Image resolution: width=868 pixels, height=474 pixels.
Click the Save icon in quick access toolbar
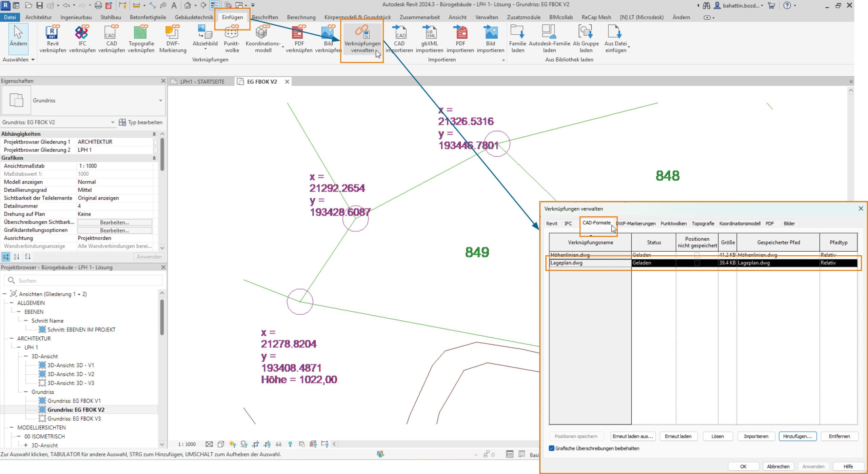point(40,5)
